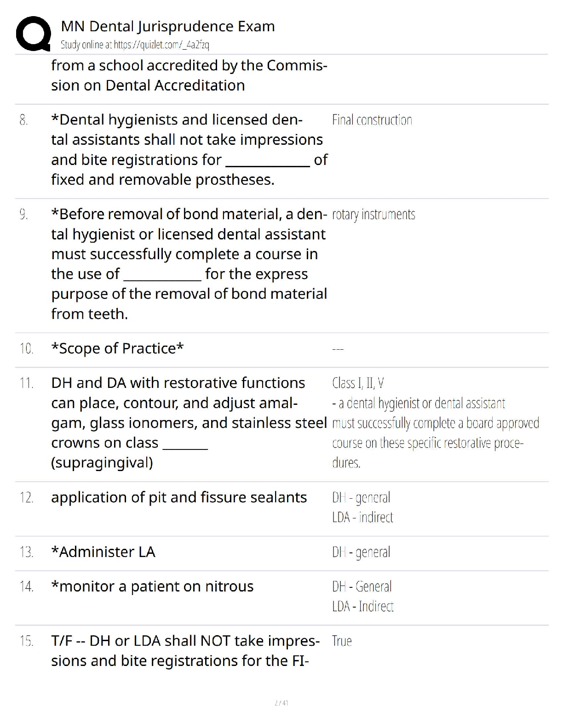Click 'application of pit and fissure sealants'

pyautogui.click(x=179, y=497)
